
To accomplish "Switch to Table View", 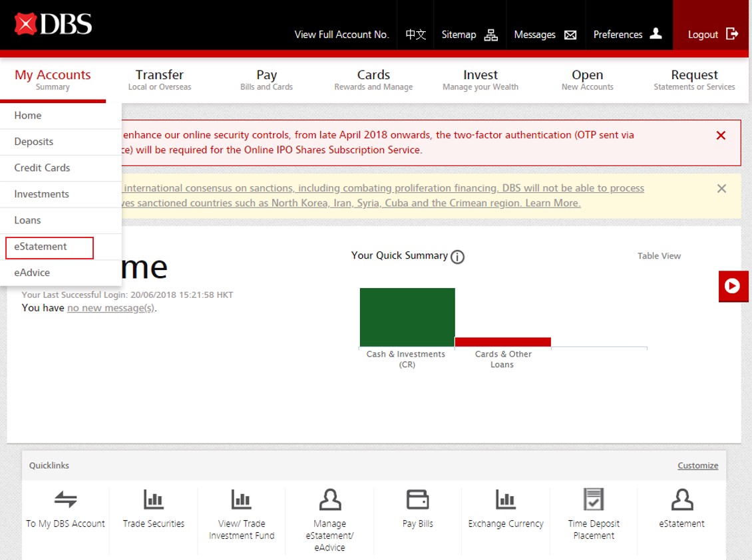I will click(659, 256).
